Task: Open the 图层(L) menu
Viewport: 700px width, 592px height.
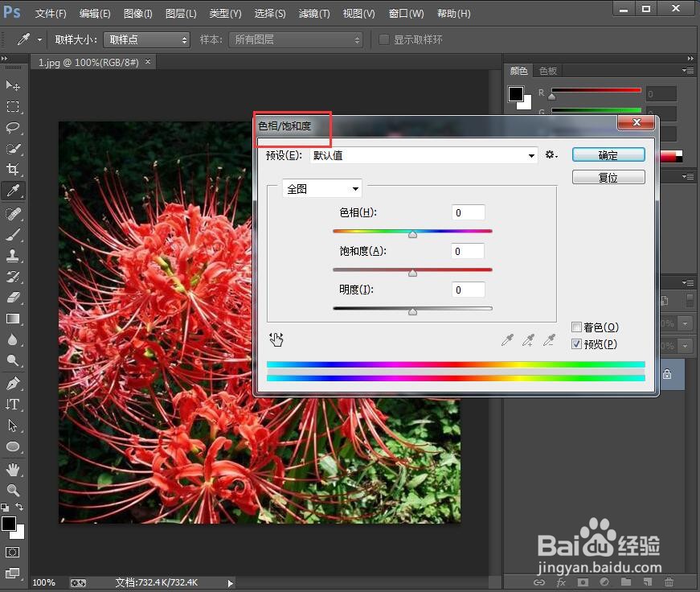Action: pyautogui.click(x=181, y=14)
